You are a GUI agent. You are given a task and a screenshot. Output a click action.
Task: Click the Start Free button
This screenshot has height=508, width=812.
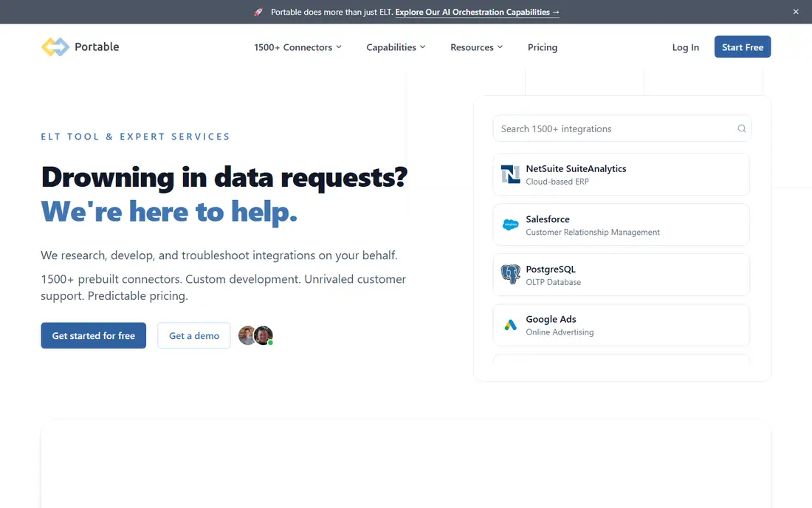pos(742,47)
